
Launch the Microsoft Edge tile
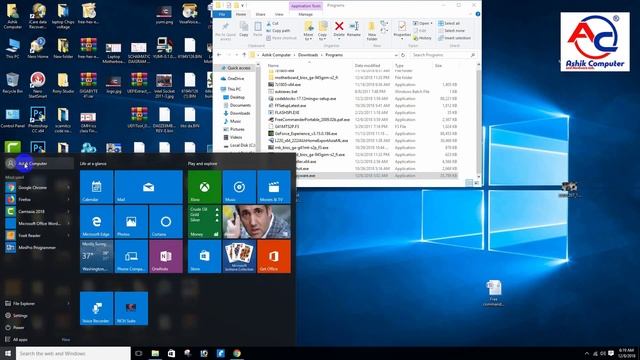coord(96,222)
